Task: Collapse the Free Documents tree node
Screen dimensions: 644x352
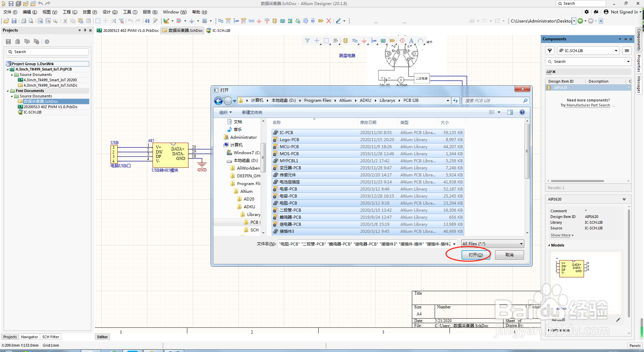Action: pyautogui.click(x=8, y=91)
